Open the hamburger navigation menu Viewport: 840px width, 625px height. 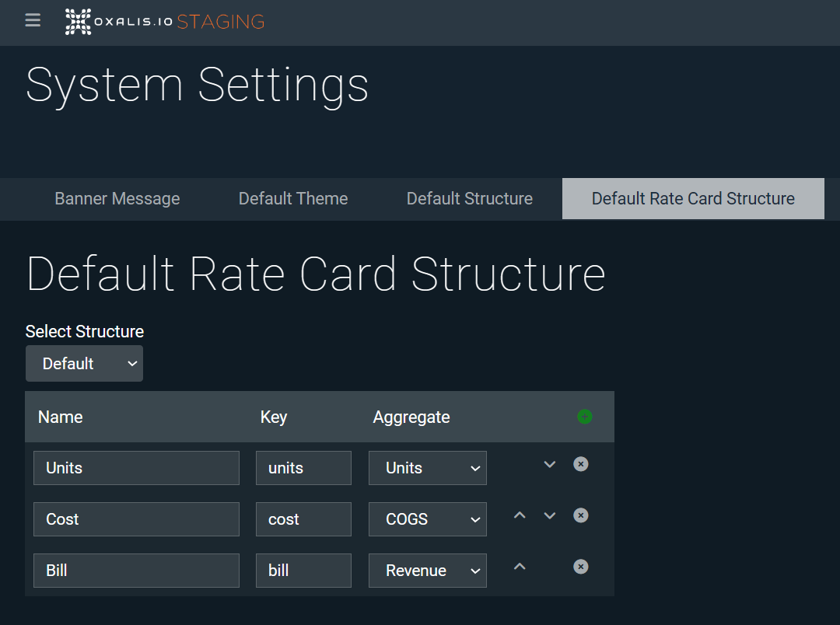(32, 20)
